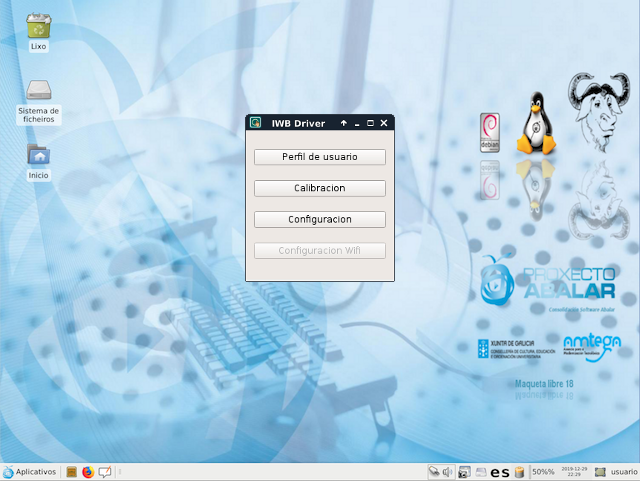Shade the IWB Driver window with up-arrow
This screenshot has width=640, height=481.
tap(344, 123)
